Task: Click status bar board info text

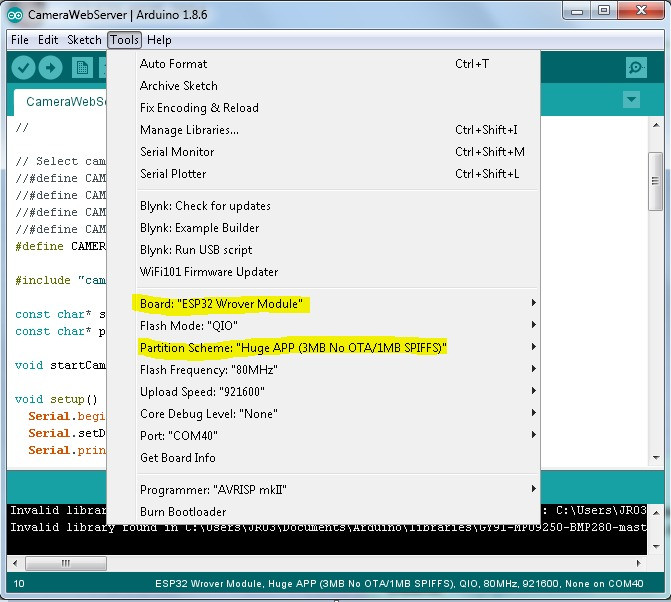Action: (399, 584)
